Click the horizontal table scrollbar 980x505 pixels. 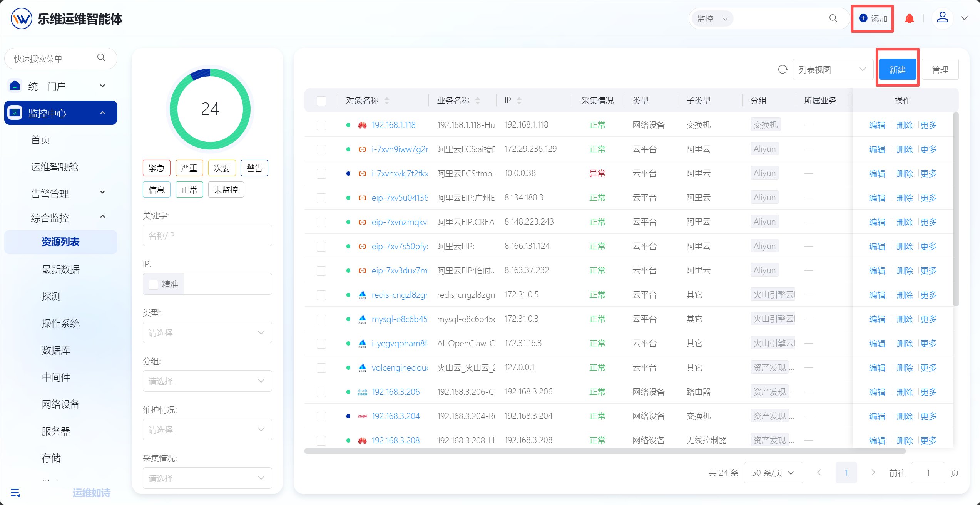tap(604, 451)
